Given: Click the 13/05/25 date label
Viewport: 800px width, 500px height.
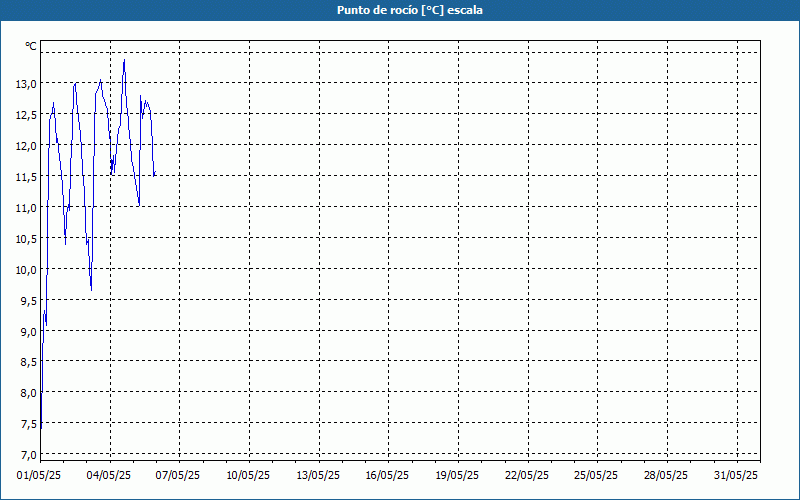Looking at the screenshot, I should pos(318,475).
